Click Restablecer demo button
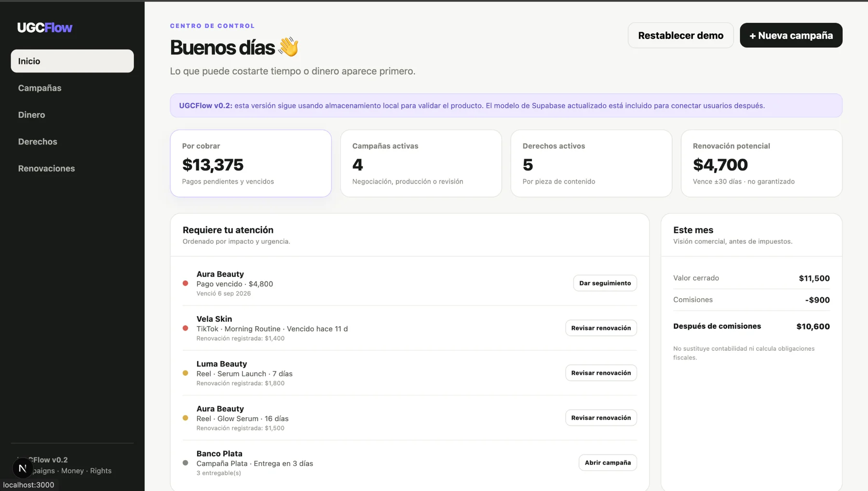 [680, 35]
